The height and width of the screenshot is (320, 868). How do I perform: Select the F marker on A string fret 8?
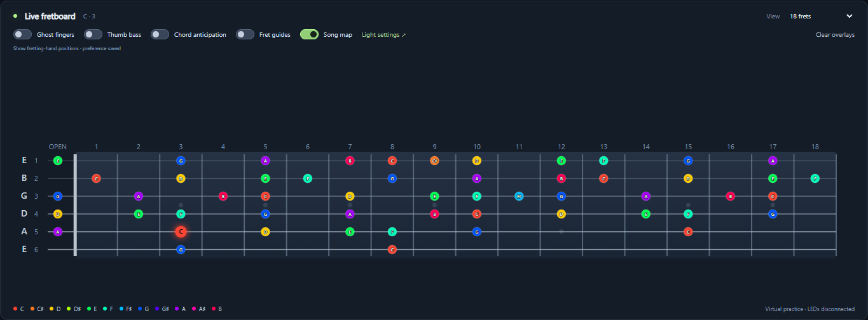pyautogui.click(x=392, y=232)
